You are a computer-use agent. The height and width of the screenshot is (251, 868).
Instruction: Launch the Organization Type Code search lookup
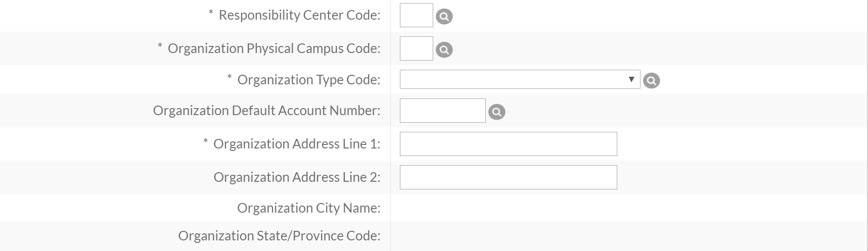pos(652,80)
